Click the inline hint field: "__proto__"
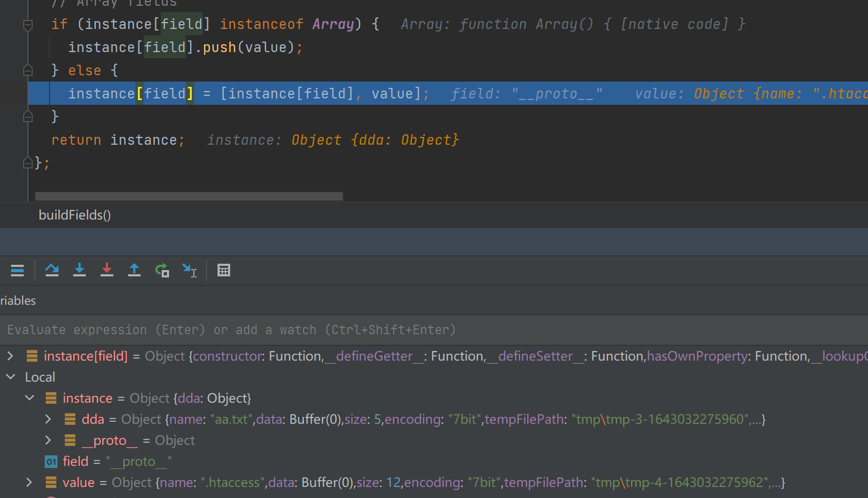Screen dimensions: 868x498 527,94
